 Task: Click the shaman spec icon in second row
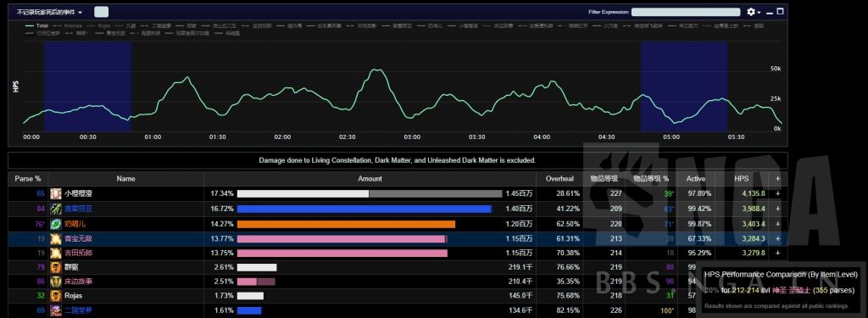(x=55, y=209)
